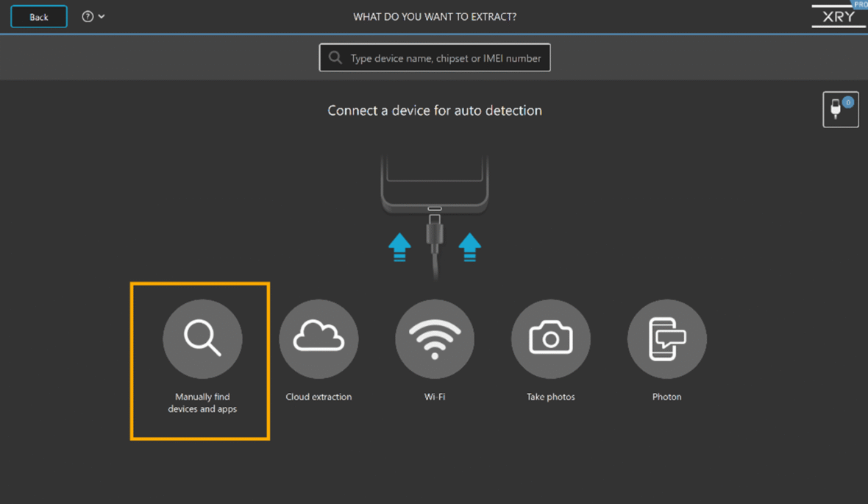868x504 pixels.
Task: Click the Photon text label
Action: click(666, 397)
